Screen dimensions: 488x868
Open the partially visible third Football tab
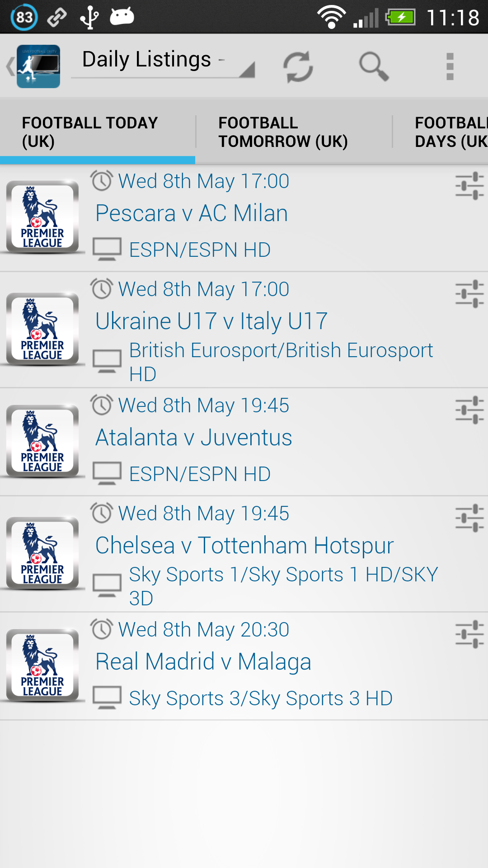click(x=450, y=132)
